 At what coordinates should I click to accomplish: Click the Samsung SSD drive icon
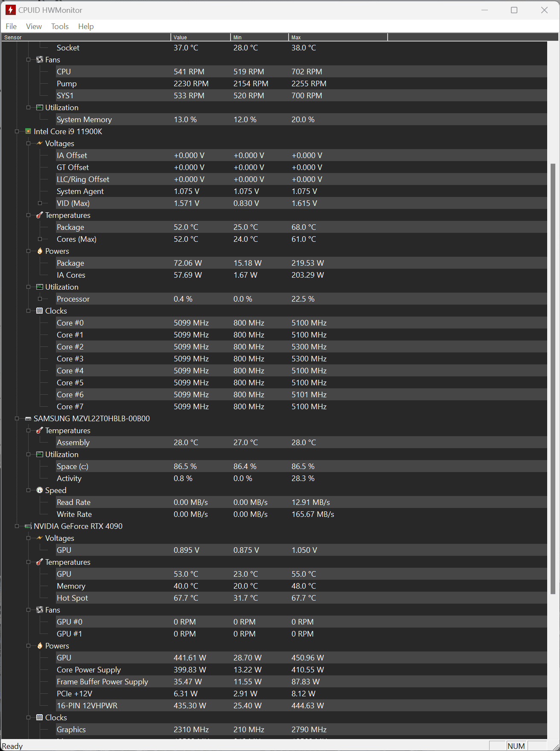(x=28, y=419)
